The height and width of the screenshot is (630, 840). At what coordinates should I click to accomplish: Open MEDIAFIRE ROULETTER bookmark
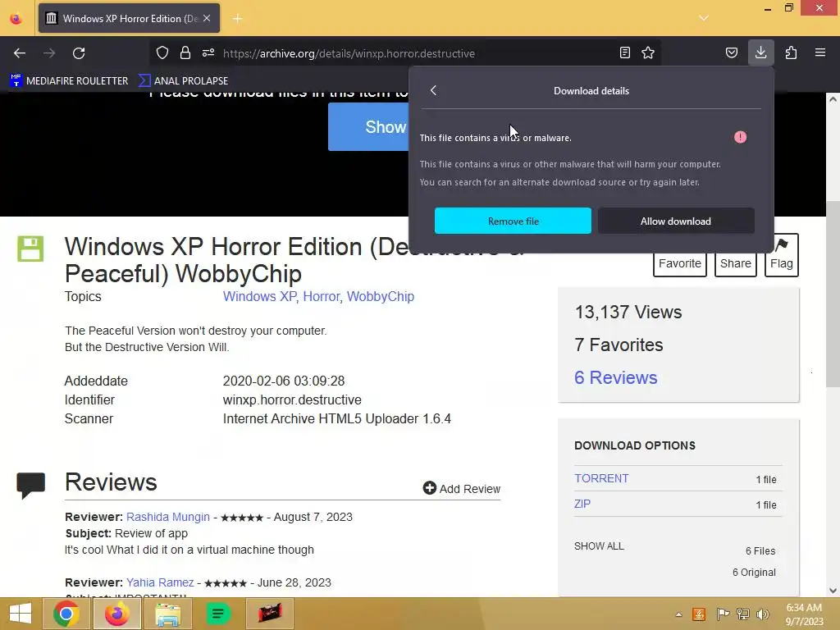click(70, 80)
